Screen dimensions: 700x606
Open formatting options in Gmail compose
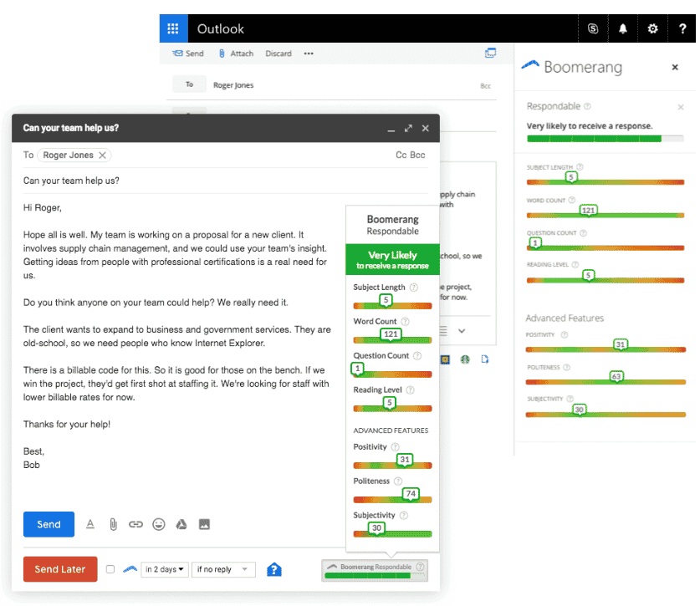pos(90,524)
